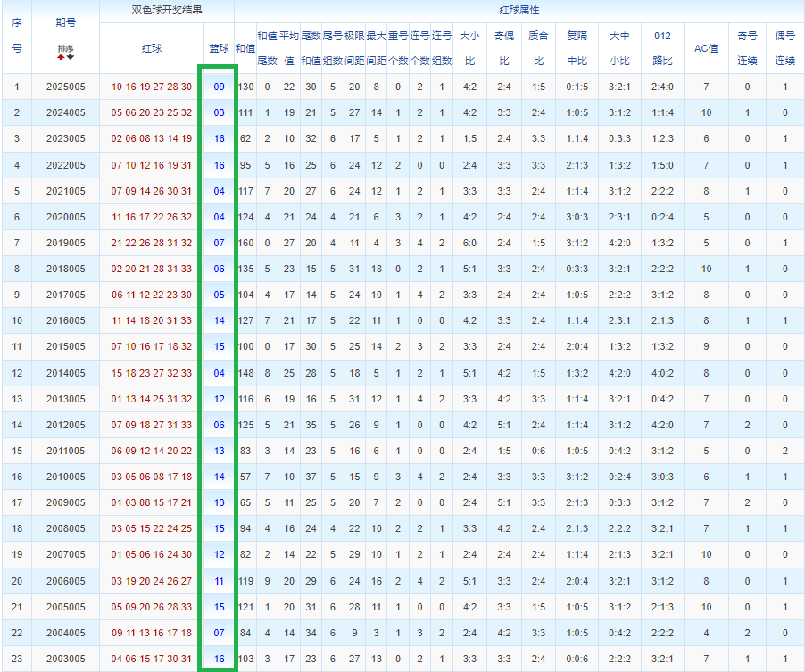Click the red ascending sort arrow under 期号
The image size is (805, 672).
[61, 57]
